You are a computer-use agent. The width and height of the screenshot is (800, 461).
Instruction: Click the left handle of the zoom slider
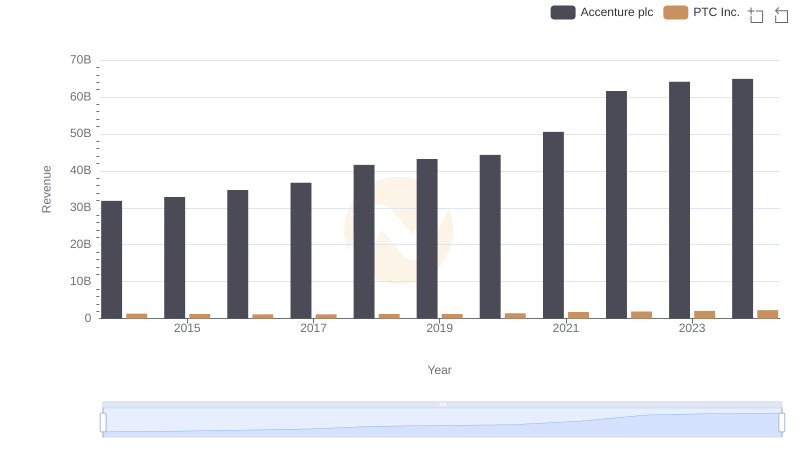pyautogui.click(x=103, y=423)
